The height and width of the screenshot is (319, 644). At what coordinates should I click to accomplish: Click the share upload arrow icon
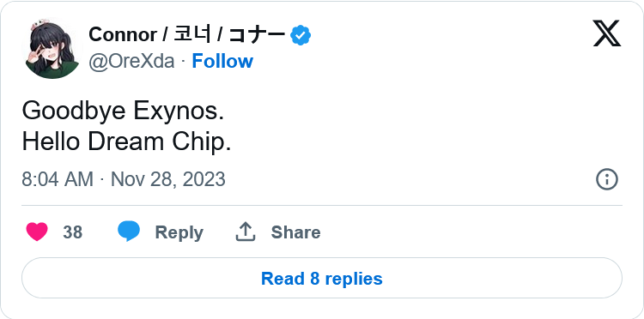click(x=246, y=232)
